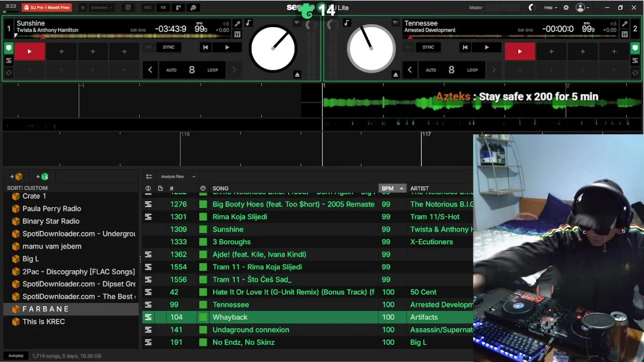Viewport: 644px width, 362px height.
Task: Open the Practice Mode icon in top bar
Action: [178, 8]
